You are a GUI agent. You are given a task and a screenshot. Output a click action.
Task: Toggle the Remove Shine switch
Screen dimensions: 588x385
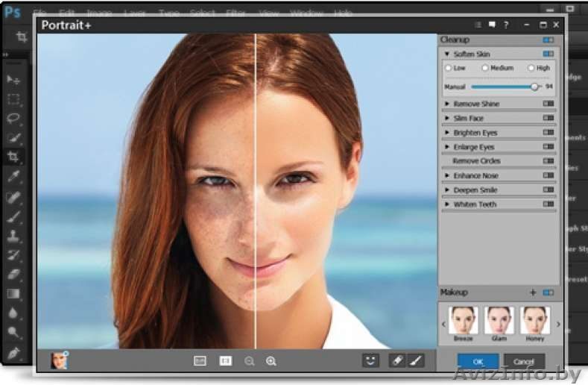click(x=549, y=104)
